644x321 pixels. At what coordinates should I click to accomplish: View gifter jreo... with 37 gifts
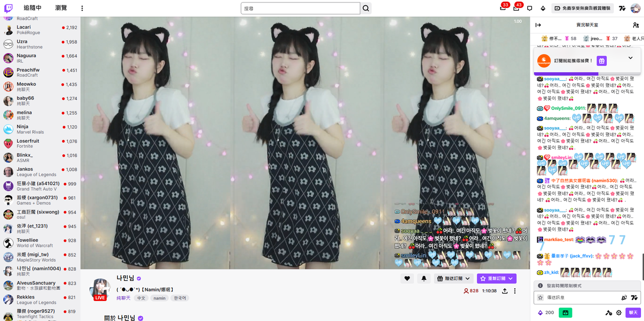[600, 38]
